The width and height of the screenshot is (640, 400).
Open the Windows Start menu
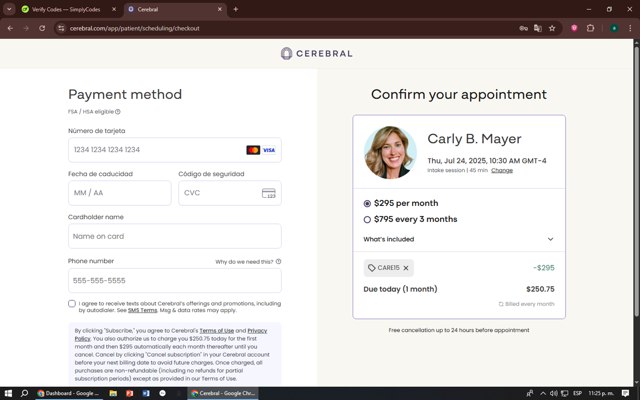click(x=8, y=393)
